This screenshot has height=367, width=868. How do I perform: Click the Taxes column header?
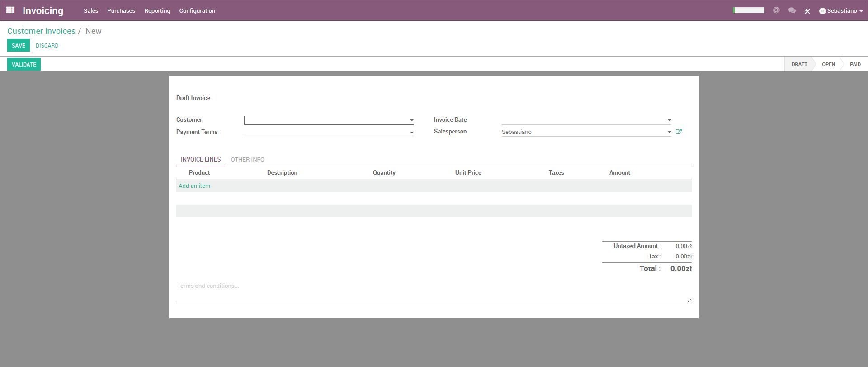(556, 173)
